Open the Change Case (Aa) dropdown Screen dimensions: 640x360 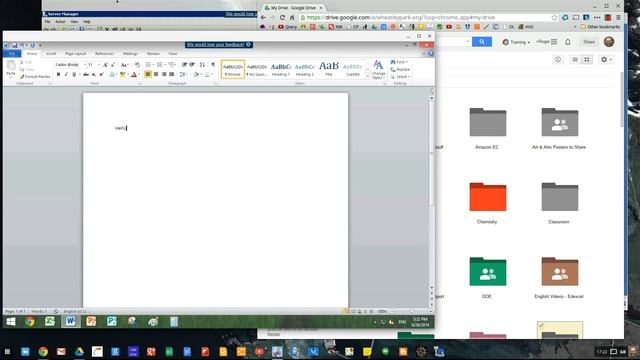pyautogui.click(x=124, y=64)
